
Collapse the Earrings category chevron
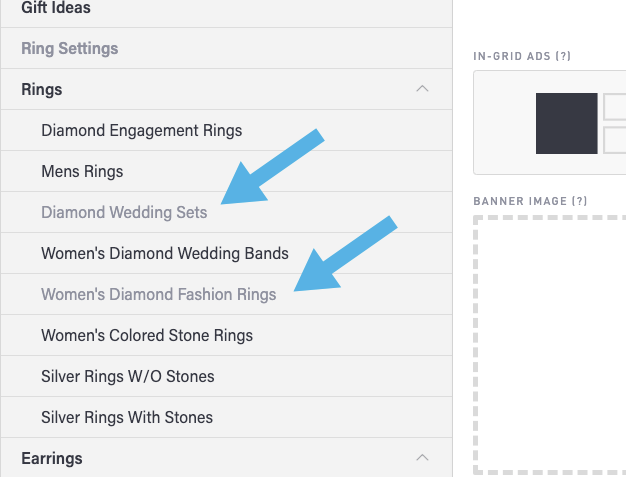(x=422, y=458)
